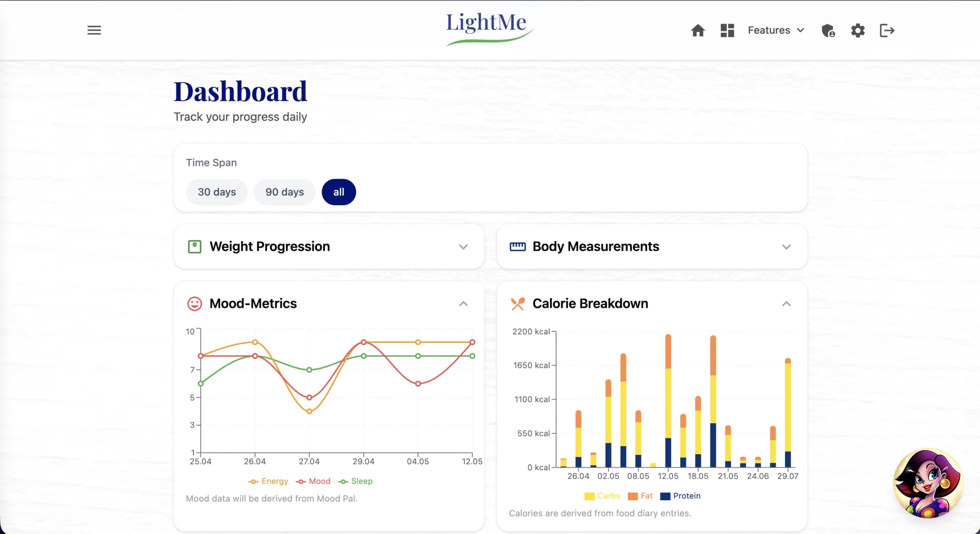Open the hamburger navigation menu

94,30
